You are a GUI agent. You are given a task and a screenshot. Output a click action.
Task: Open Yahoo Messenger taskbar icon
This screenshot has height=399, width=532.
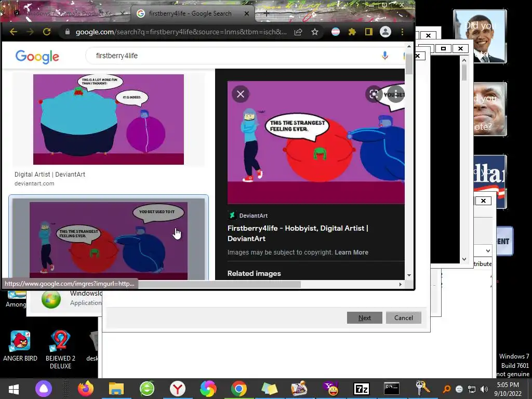click(x=331, y=389)
